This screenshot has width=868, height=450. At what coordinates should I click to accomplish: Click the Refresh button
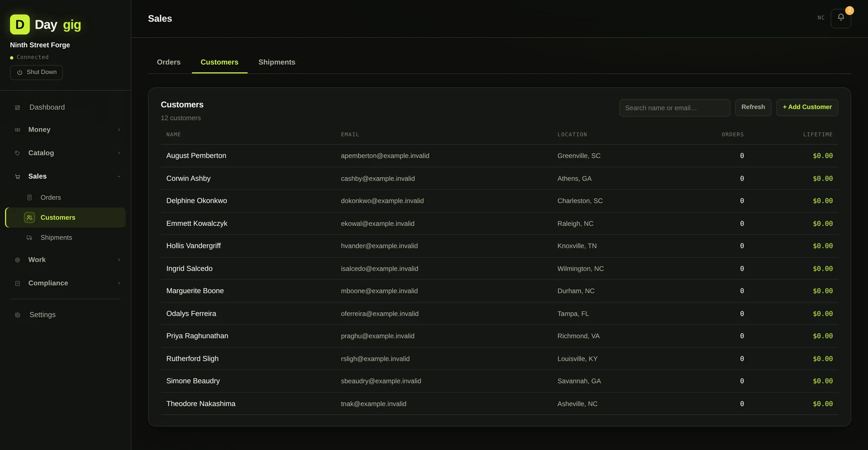pyautogui.click(x=753, y=107)
